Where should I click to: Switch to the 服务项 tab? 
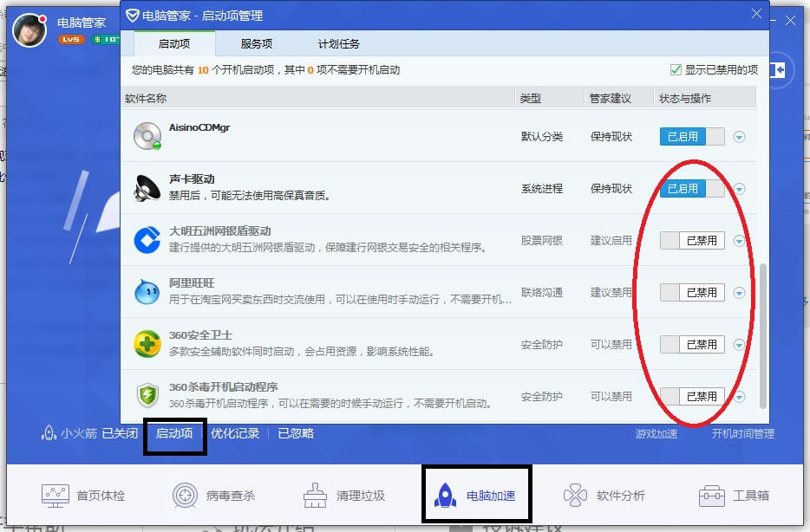pos(256,43)
